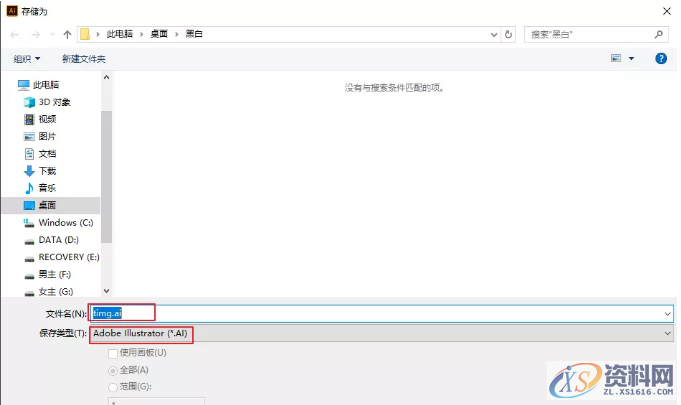681x405 pixels.
Task: Open 下载 folder in sidebar
Action: click(x=40, y=171)
